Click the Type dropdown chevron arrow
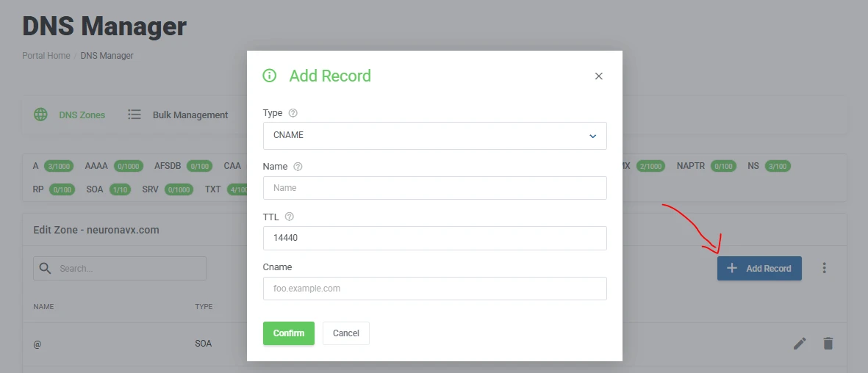Image resolution: width=868 pixels, height=373 pixels. [593, 136]
